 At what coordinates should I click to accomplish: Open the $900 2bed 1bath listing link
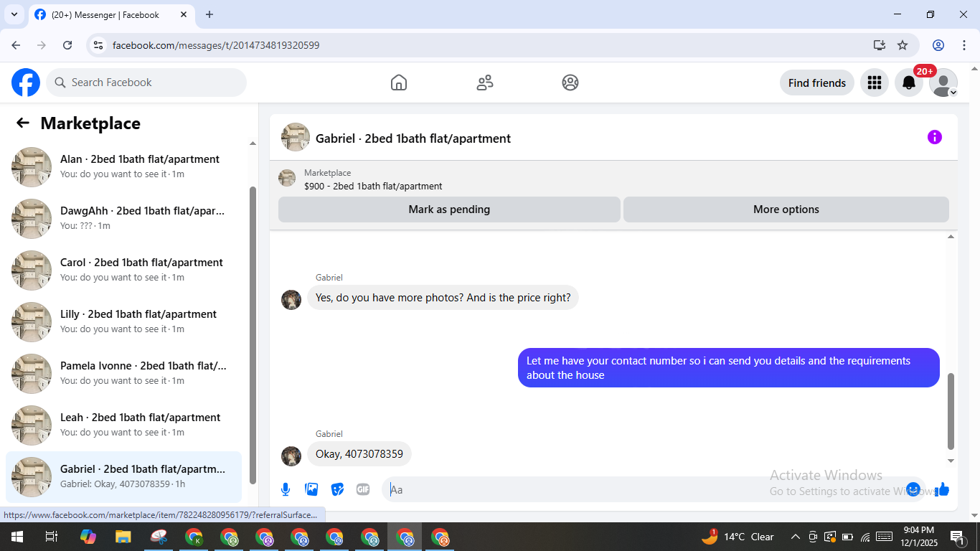(373, 186)
